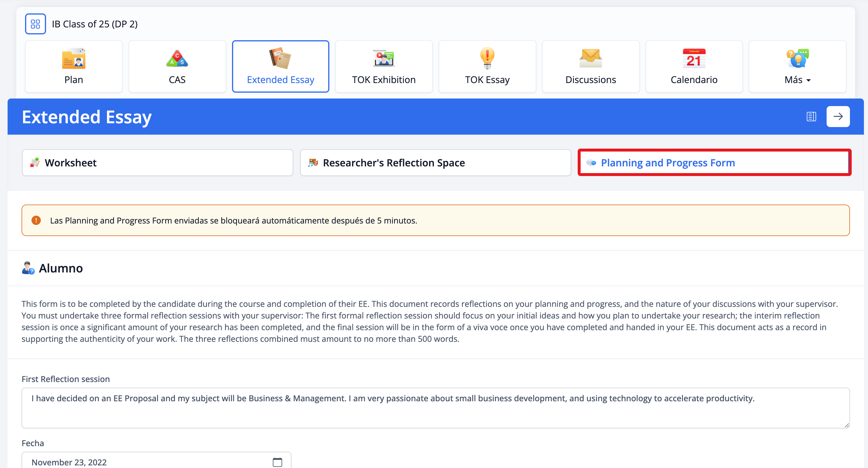Select Planning and Progress Form tab

(x=714, y=163)
